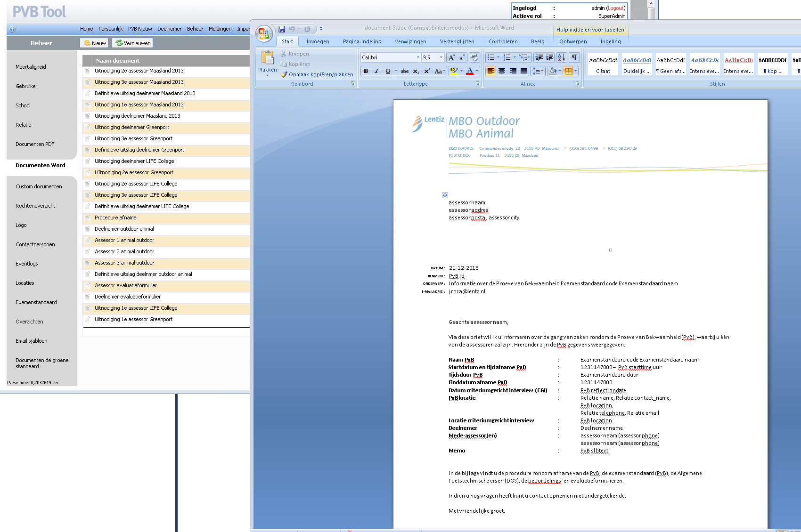801x532 pixels.
Task: Click document icon beside Procedure afname
Action: click(x=87, y=218)
